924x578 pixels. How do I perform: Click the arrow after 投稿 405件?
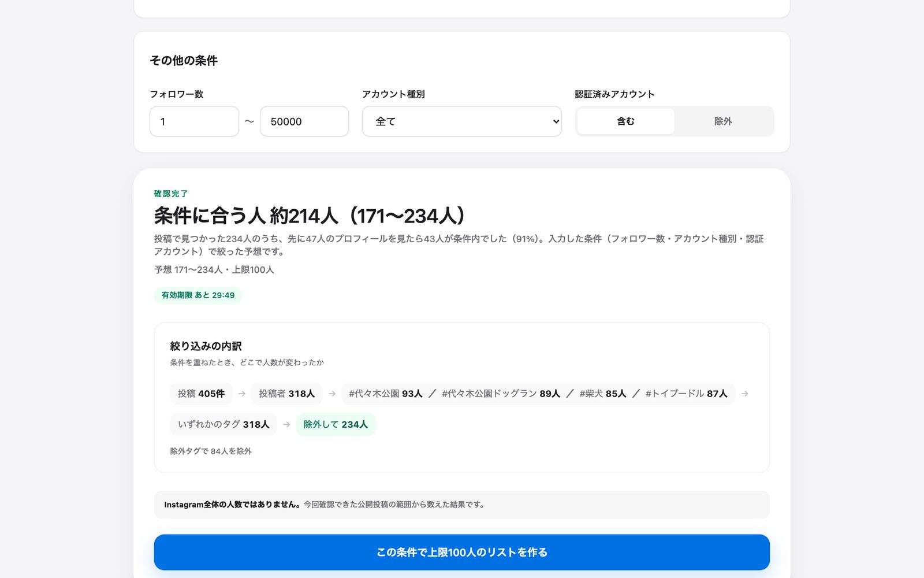click(242, 394)
